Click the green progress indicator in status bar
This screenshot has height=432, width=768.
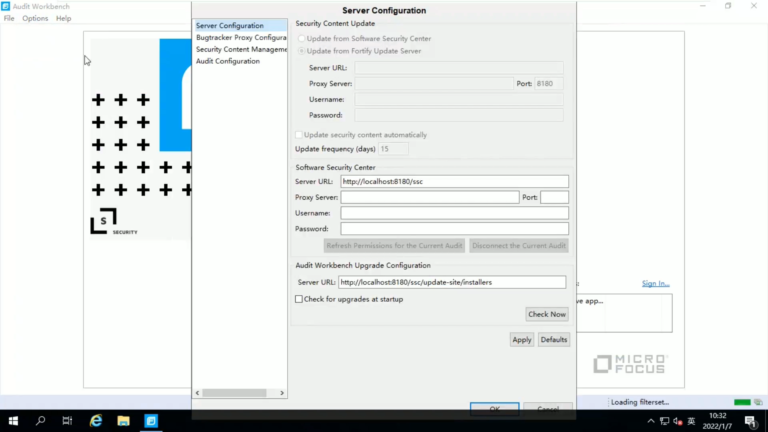[x=742, y=402]
